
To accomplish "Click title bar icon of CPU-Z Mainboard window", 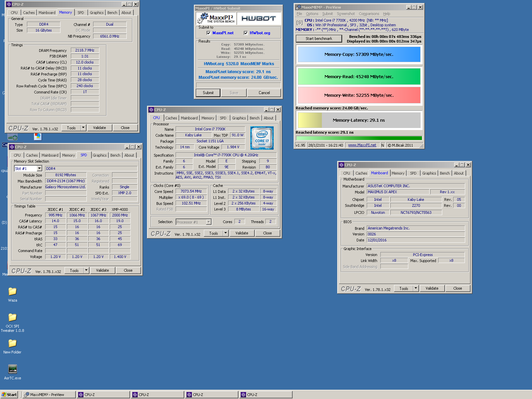I will pos(341,165).
